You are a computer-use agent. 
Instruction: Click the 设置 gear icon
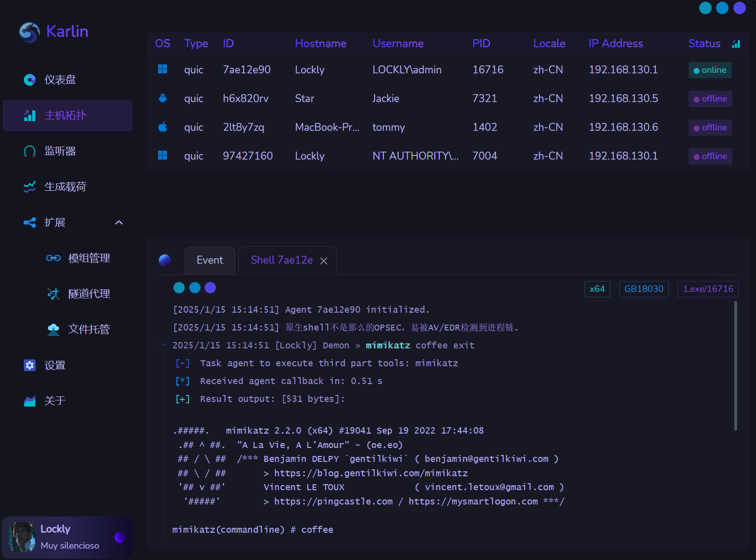(30, 365)
